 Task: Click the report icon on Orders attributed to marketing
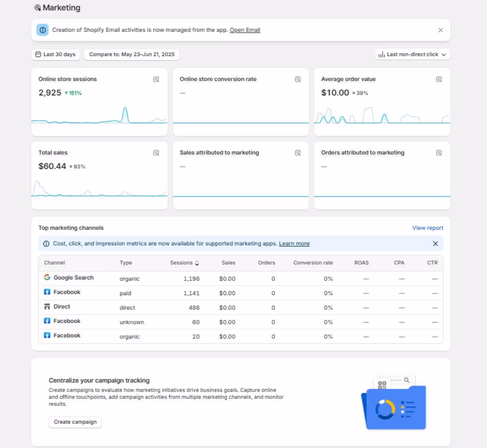point(439,152)
